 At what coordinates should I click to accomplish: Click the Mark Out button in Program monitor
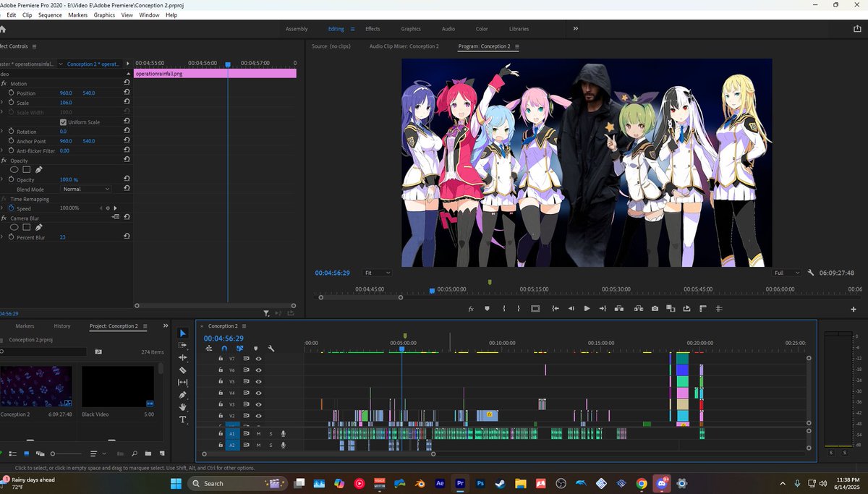click(518, 308)
